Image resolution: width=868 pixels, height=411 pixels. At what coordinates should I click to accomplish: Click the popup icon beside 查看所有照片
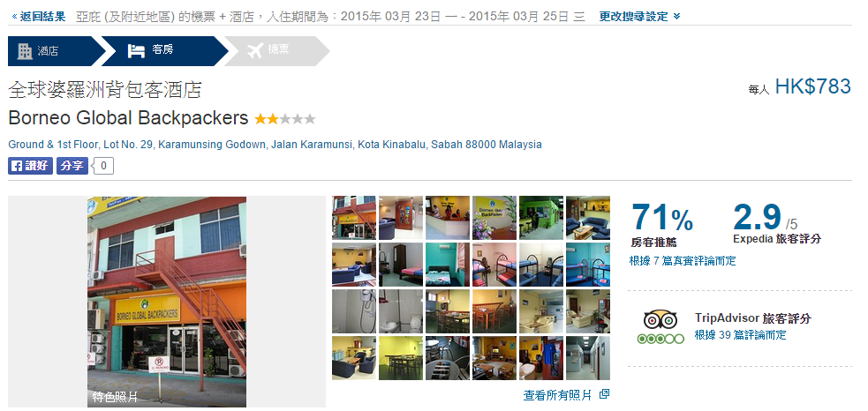605,394
